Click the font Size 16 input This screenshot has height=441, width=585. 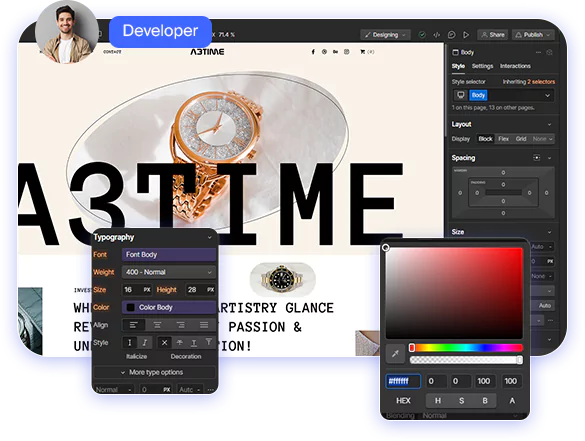tap(137, 290)
